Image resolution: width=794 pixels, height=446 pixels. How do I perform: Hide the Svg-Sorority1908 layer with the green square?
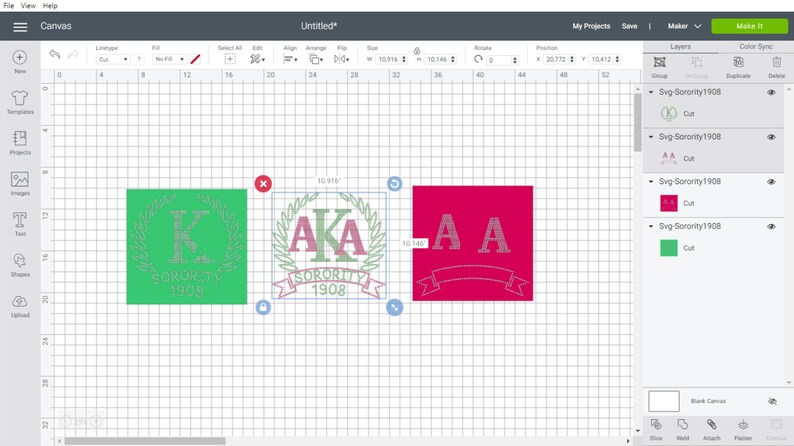(771, 226)
